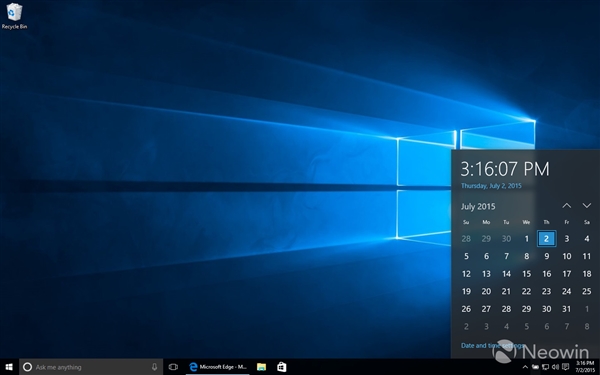
Task: Switch to Microsoft Edge taskbar button
Action: pyautogui.click(x=218, y=367)
